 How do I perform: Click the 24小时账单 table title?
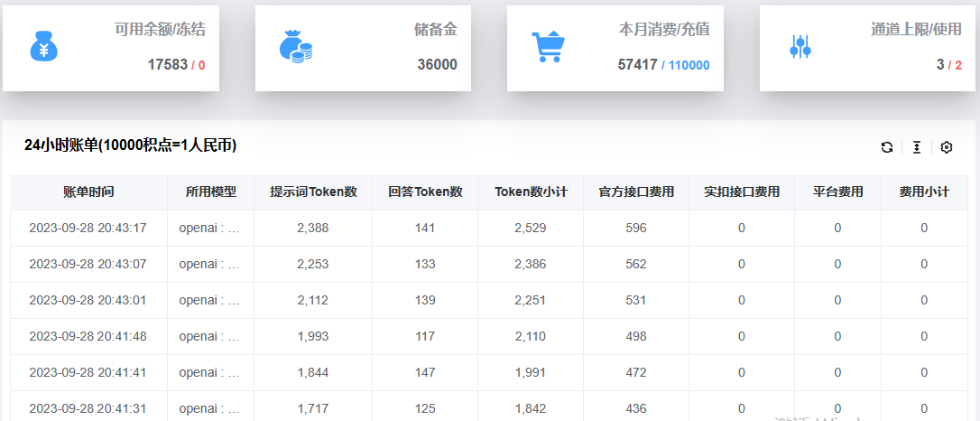point(130,145)
